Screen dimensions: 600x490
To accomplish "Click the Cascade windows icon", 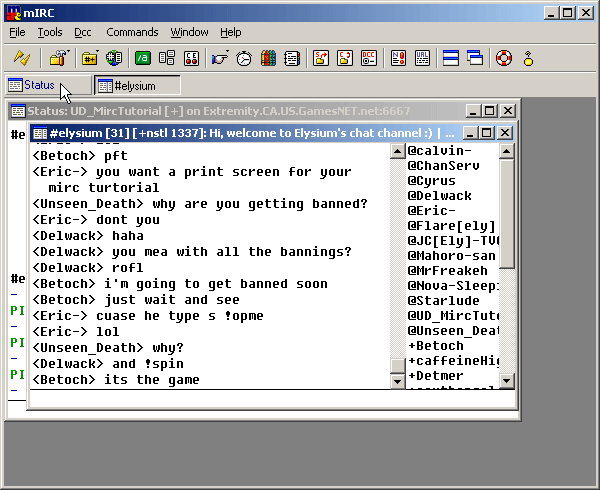I will tap(475, 58).
